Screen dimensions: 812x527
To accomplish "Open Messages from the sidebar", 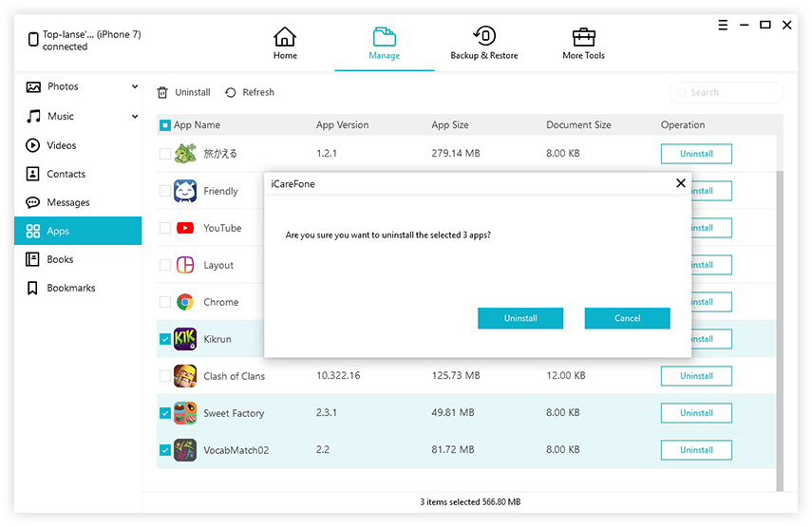I will pyautogui.click(x=68, y=202).
